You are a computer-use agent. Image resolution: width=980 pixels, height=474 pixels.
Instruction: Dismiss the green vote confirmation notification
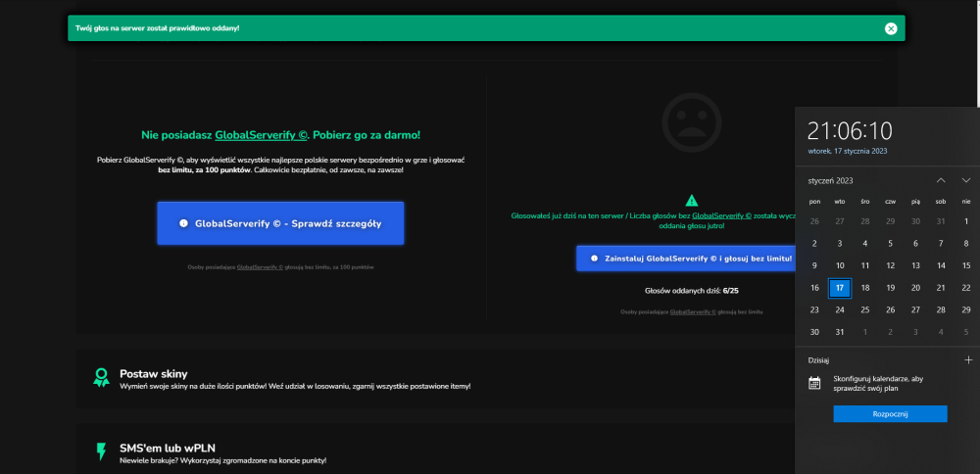click(891, 28)
